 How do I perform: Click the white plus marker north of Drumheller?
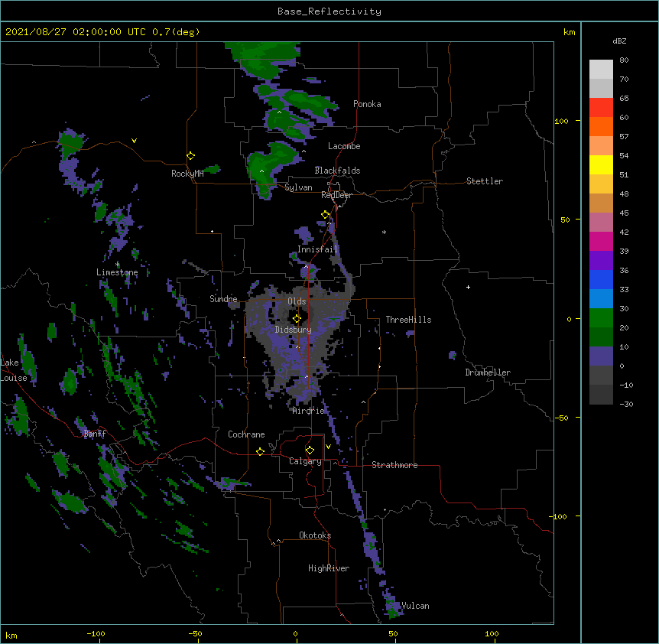(x=468, y=287)
